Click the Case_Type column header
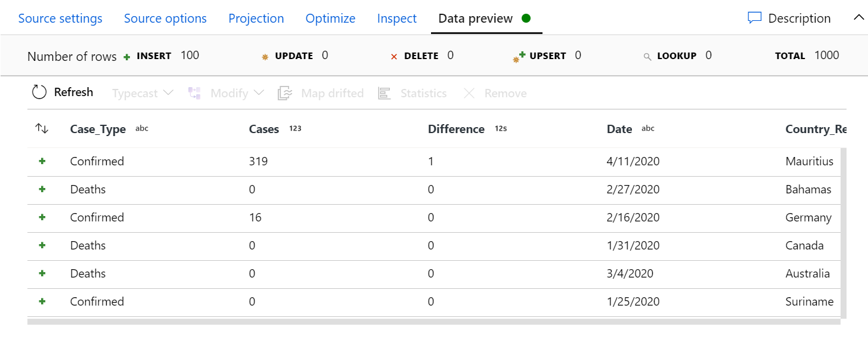 click(x=98, y=129)
